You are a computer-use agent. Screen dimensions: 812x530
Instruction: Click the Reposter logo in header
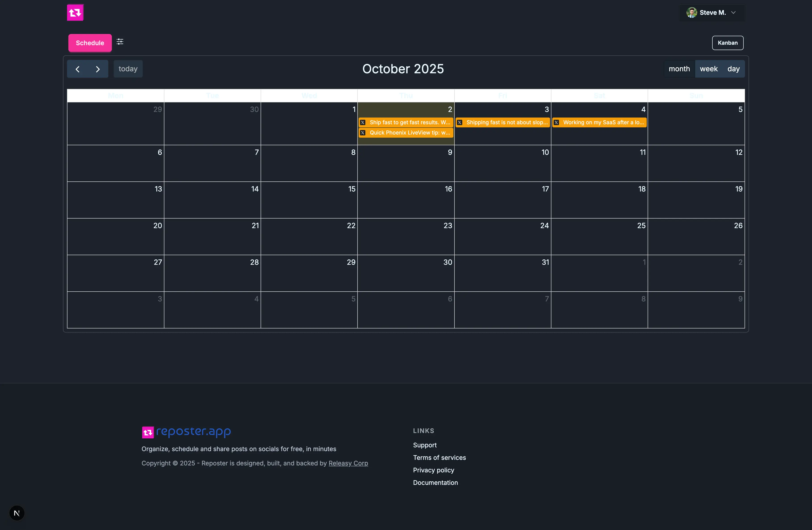coord(75,13)
